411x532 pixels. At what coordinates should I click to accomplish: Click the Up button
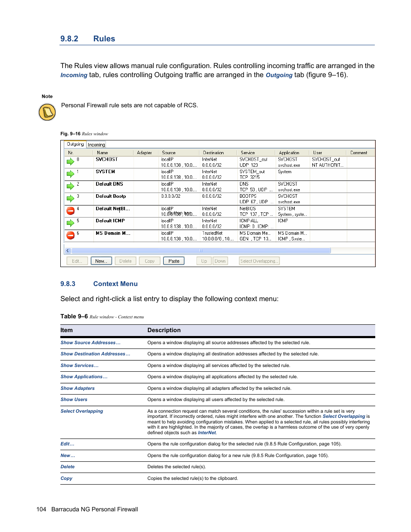coord(204,261)
